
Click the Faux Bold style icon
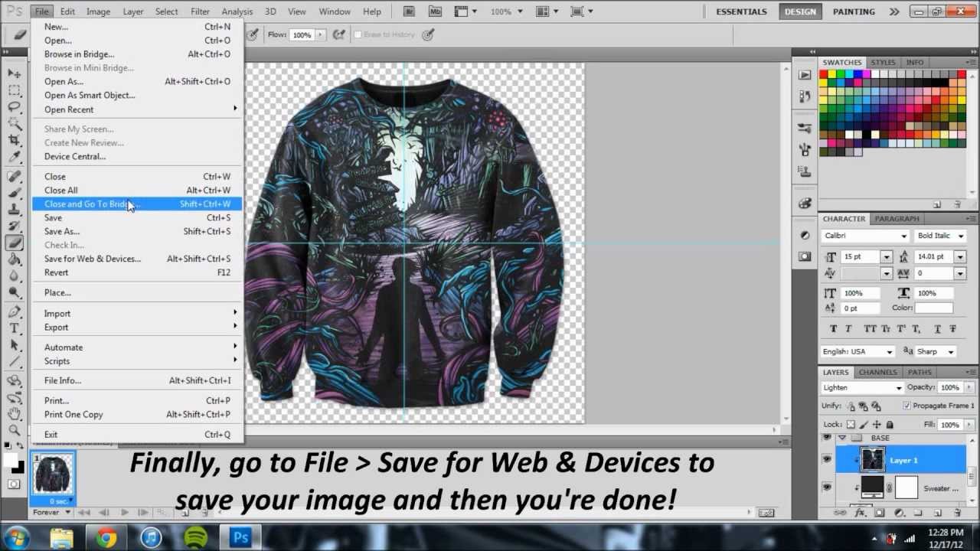click(x=834, y=329)
